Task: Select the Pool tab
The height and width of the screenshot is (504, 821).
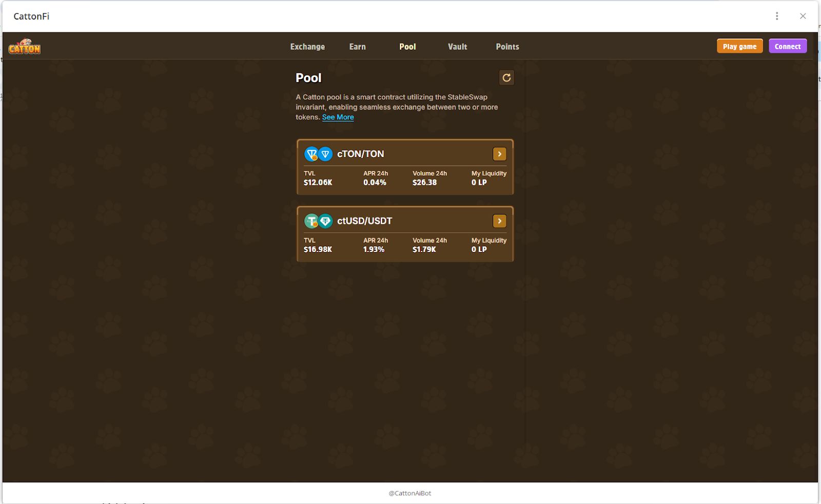Action: click(407, 47)
